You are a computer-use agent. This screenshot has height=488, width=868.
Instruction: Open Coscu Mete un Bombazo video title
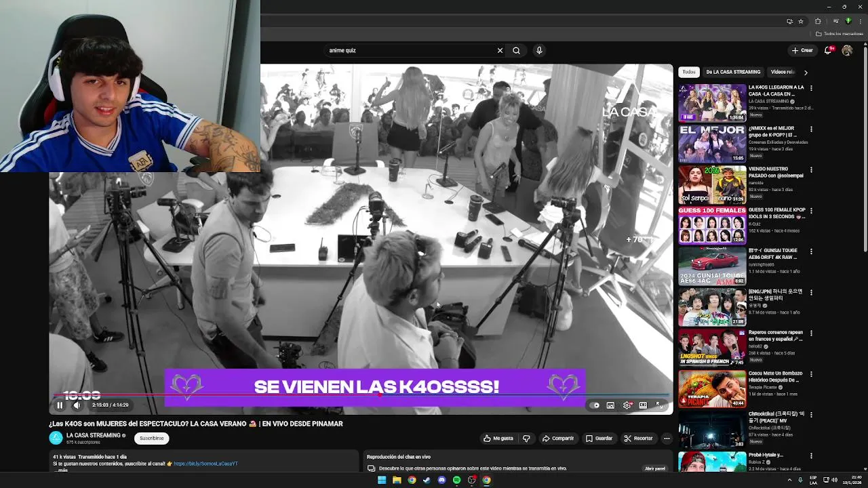[776, 376]
